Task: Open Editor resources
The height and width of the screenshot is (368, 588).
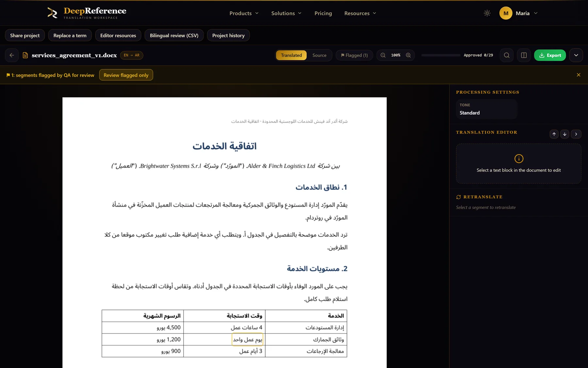Action: pos(118,35)
